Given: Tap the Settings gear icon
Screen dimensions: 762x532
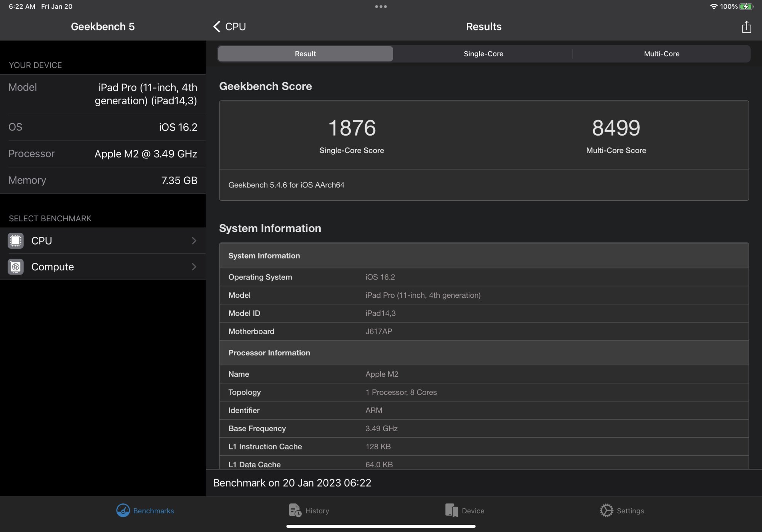Looking at the screenshot, I should [606, 510].
